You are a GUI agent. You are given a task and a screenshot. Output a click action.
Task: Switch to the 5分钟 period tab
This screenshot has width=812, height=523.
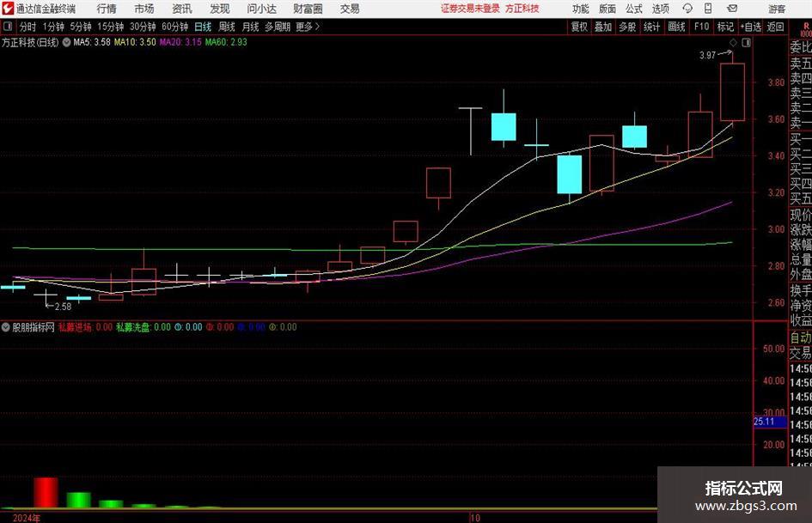tap(80, 27)
